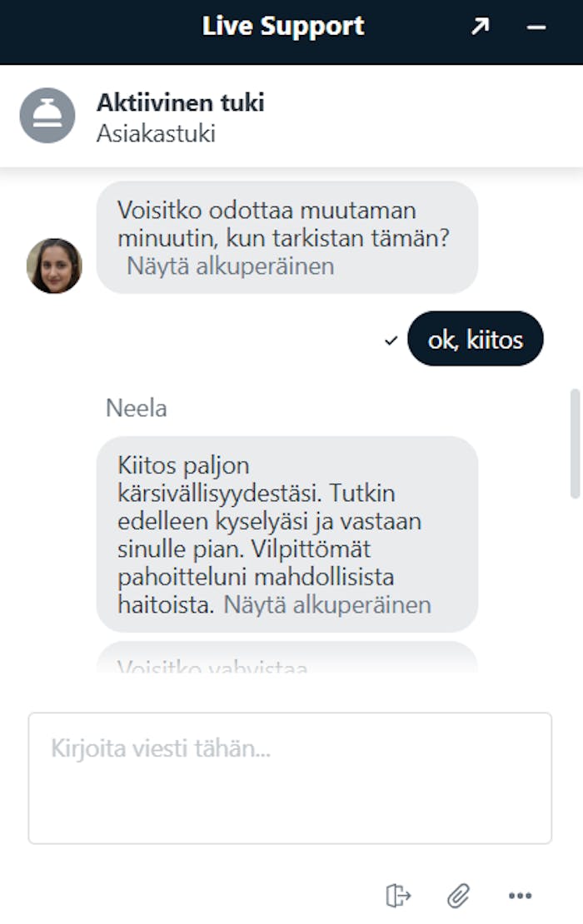The height and width of the screenshot is (924, 583).
Task: End the chat with the exit icon
Action: click(399, 896)
